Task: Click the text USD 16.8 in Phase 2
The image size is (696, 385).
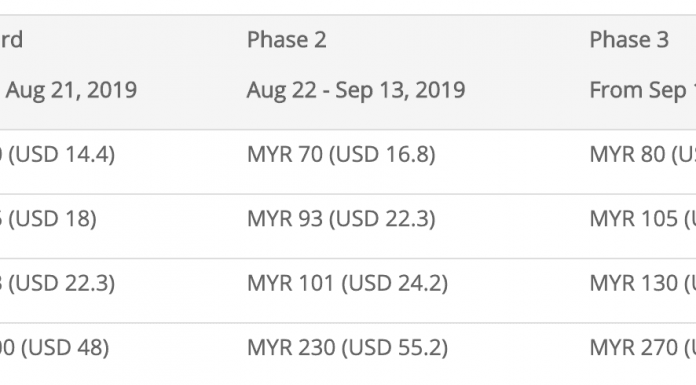Action: coord(383,155)
